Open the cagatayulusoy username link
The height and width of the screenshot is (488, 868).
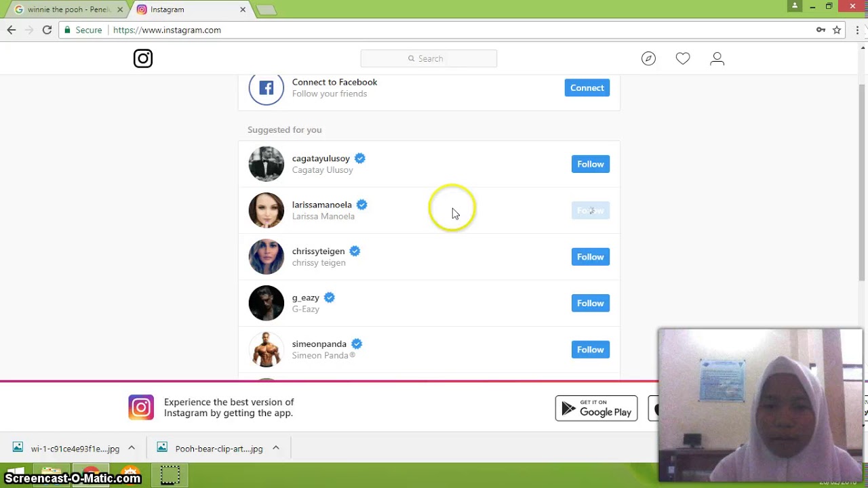point(321,159)
